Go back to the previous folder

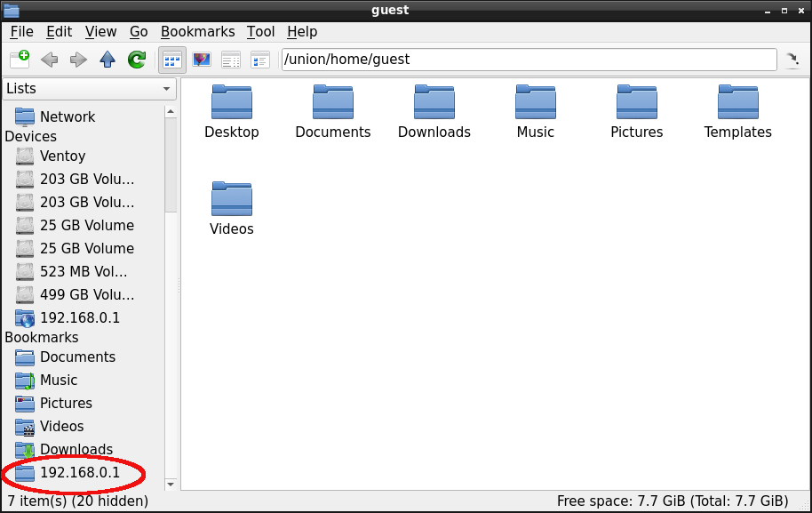[49, 60]
